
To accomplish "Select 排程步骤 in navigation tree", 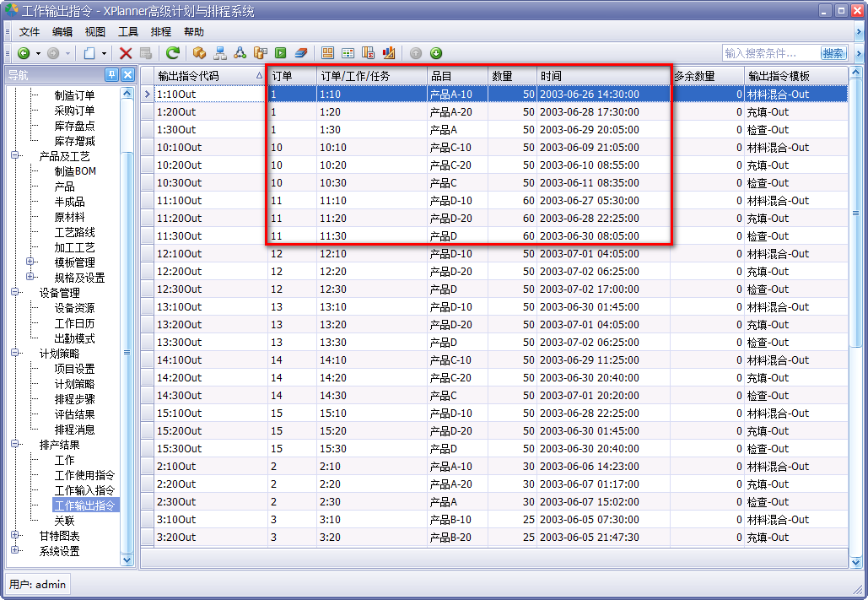I will (74, 399).
